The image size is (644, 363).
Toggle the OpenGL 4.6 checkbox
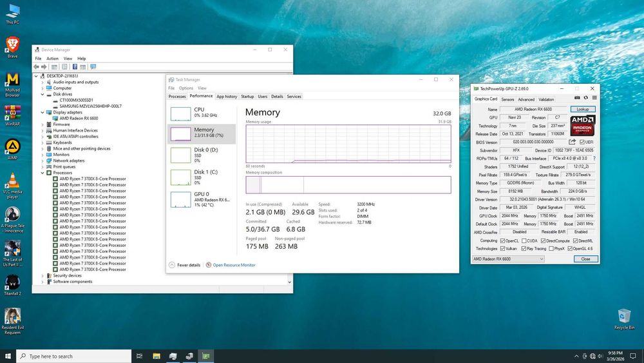(570, 249)
